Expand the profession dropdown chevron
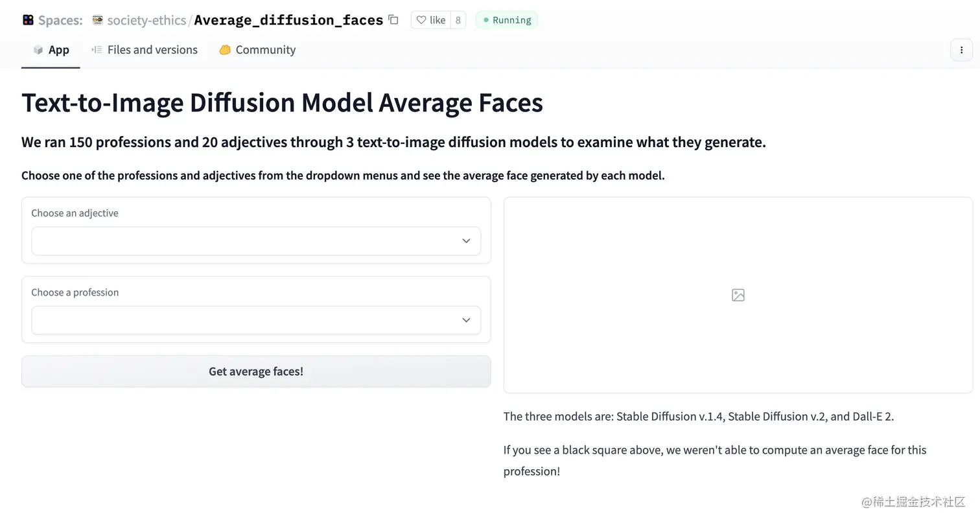980x523 pixels. pyautogui.click(x=466, y=320)
